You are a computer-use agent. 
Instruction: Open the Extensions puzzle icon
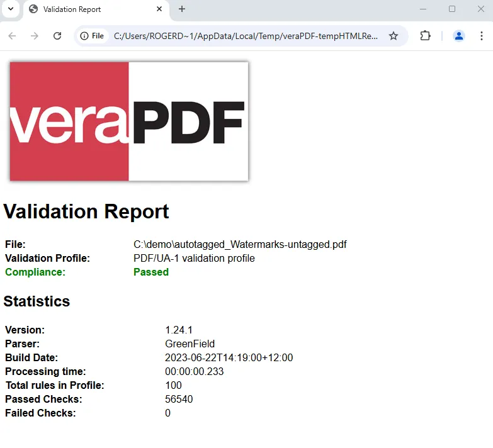(425, 36)
